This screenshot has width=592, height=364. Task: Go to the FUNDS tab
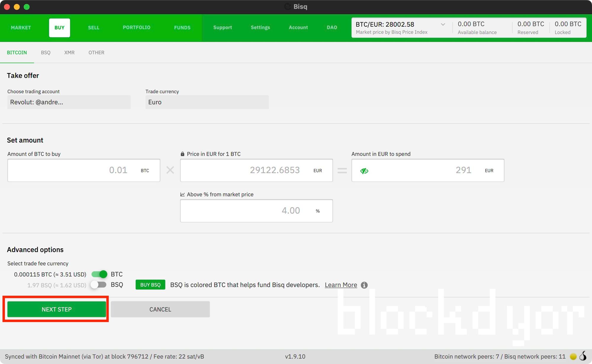click(x=182, y=28)
